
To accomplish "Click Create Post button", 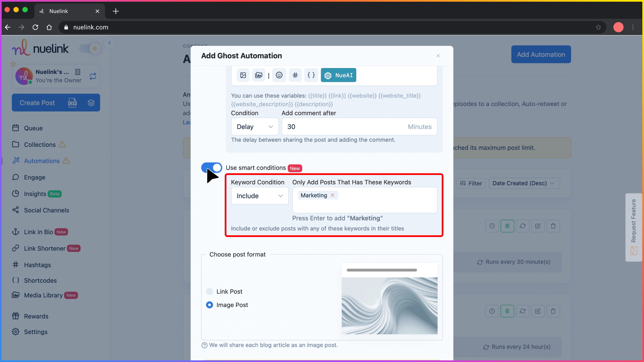I will [x=37, y=103].
